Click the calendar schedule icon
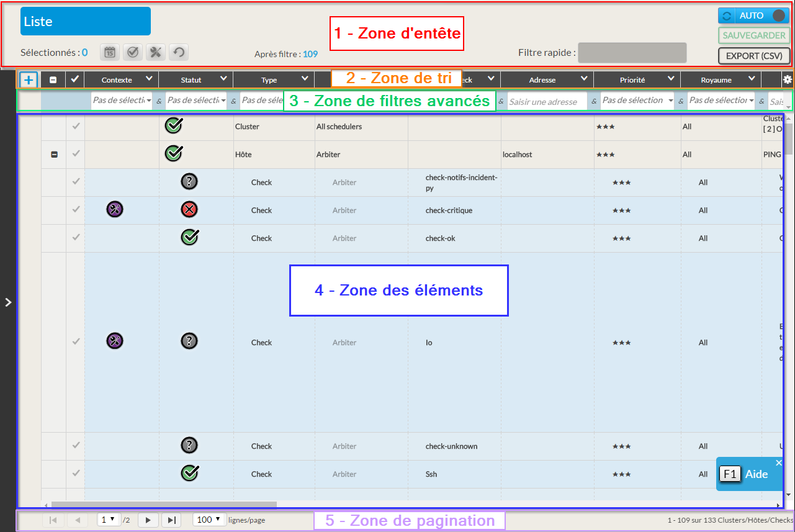The width and height of the screenshot is (795, 532). click(x=109, y=53)
